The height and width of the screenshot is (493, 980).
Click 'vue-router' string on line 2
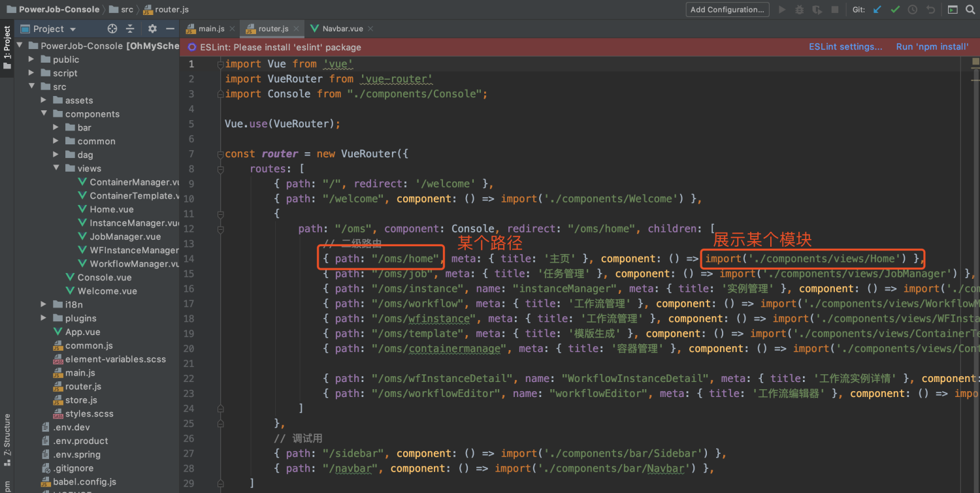click(396, 79)
